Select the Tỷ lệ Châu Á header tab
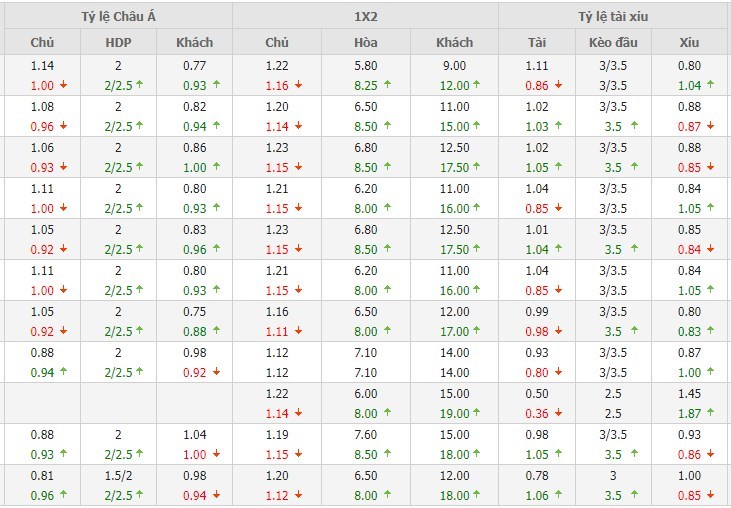Viewport: 731px width, 508px height. pos(116,16)
